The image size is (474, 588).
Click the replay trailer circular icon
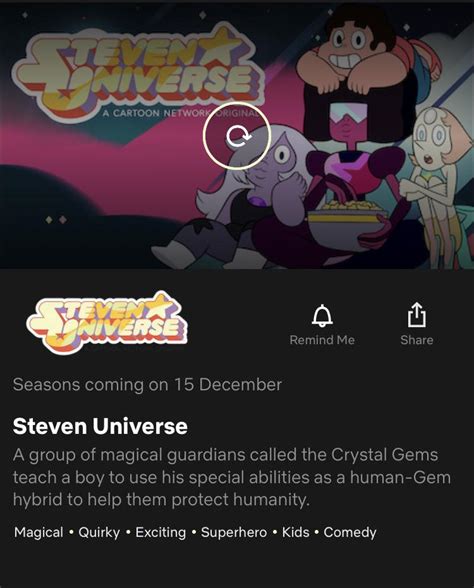[x=237, y=136]
